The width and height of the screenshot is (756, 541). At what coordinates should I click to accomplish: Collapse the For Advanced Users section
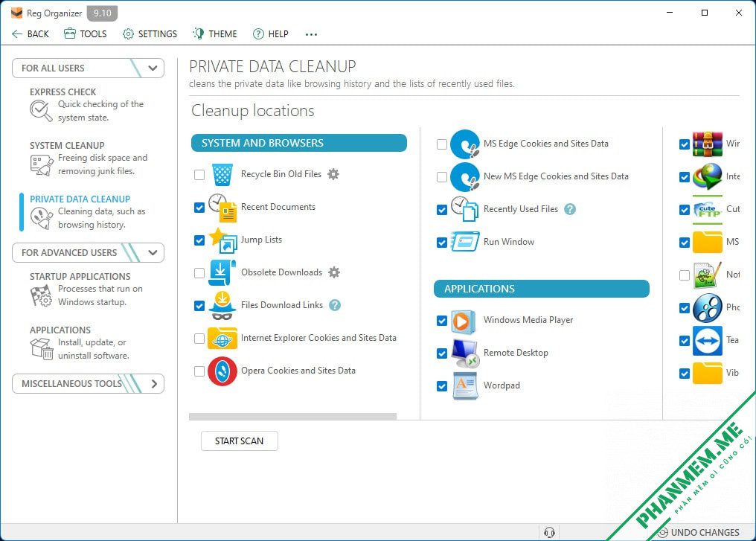click(x=153, y=253)
